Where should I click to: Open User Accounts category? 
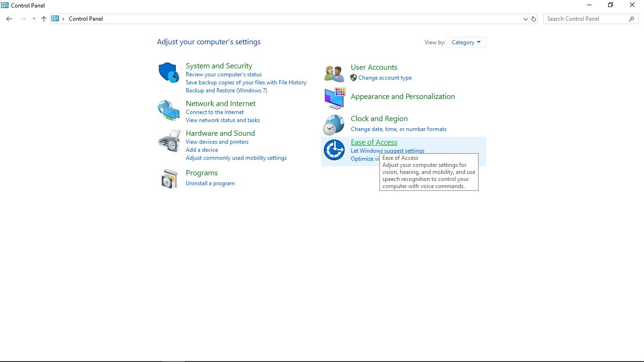374,67
